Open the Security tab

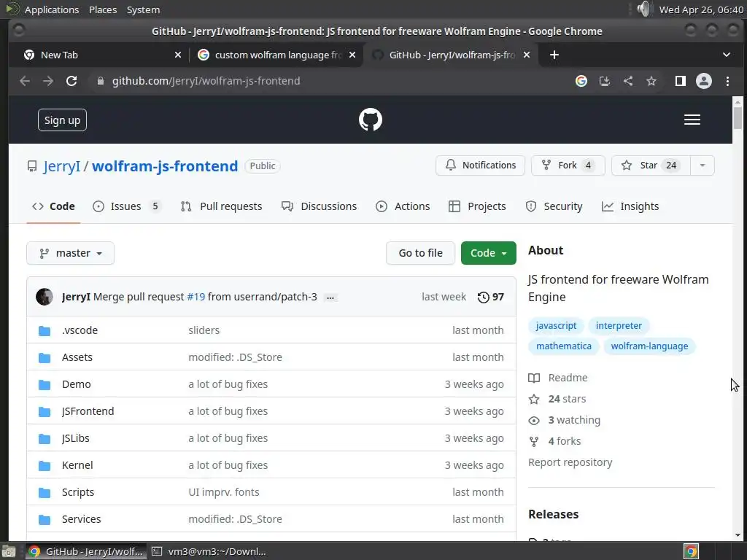click(554, 206)
